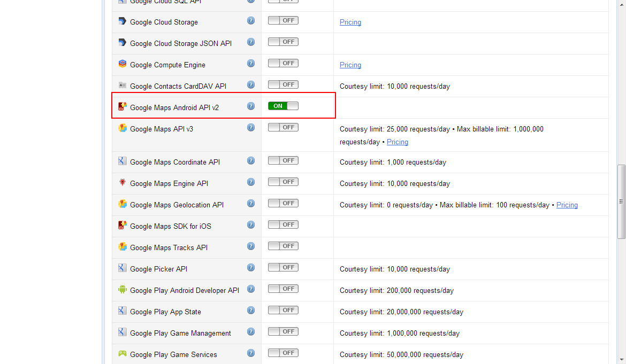Click the Google Cloud Storage service icon
Viewport: 626px width, 364px height.
pyautogui.click(x=122, y=21)
